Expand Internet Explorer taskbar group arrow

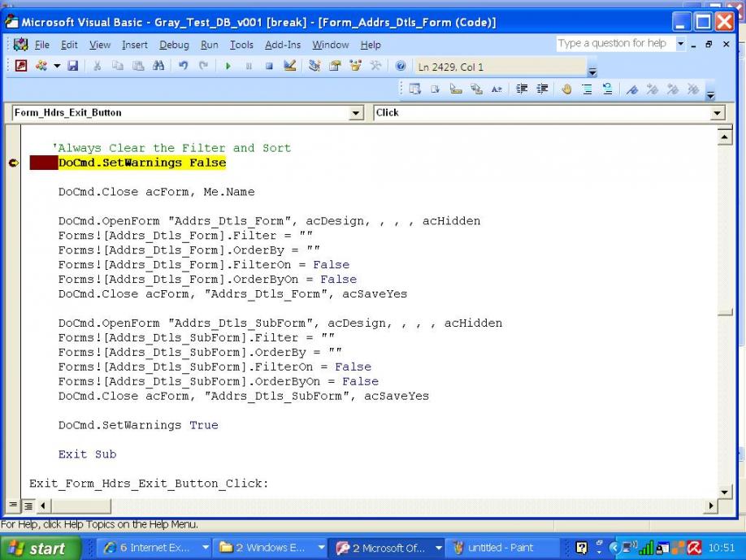tap(205, 548)
